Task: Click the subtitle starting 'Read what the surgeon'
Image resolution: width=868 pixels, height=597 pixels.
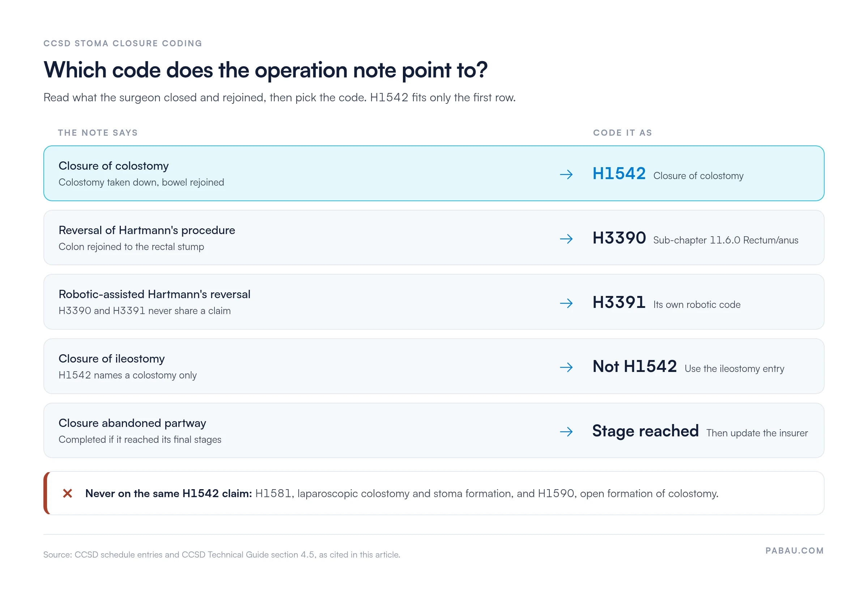Action: pyautogui.click(x=279, y=98)
